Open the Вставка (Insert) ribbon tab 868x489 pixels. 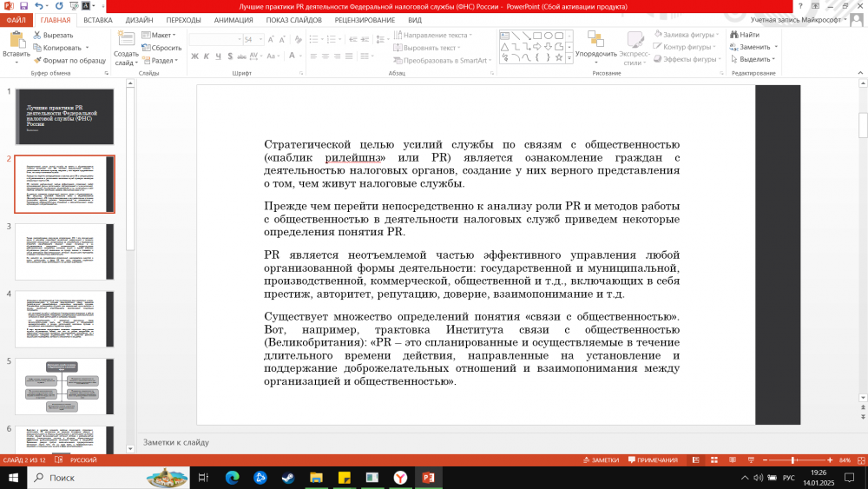[98, 19]
